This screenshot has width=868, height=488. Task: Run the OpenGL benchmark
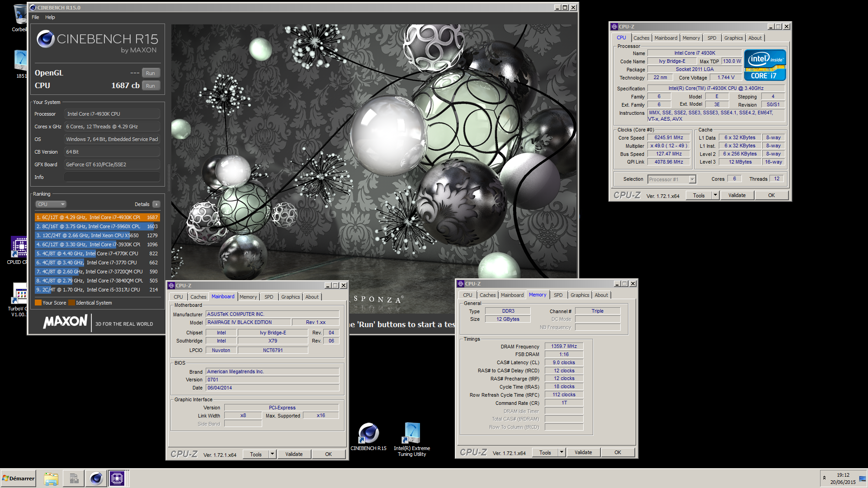pos(151,73)
